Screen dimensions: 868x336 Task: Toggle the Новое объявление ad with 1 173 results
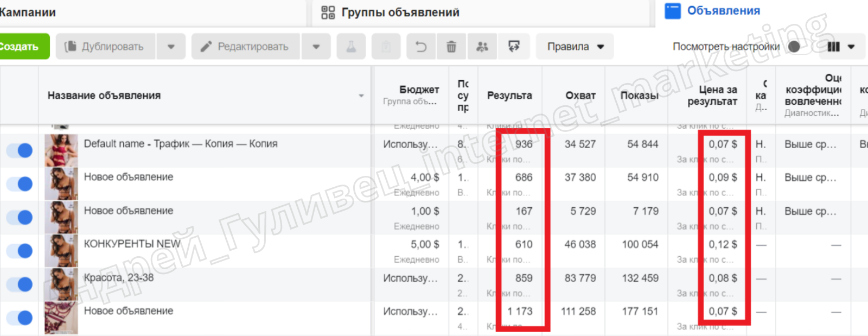[x=20, y=318]
